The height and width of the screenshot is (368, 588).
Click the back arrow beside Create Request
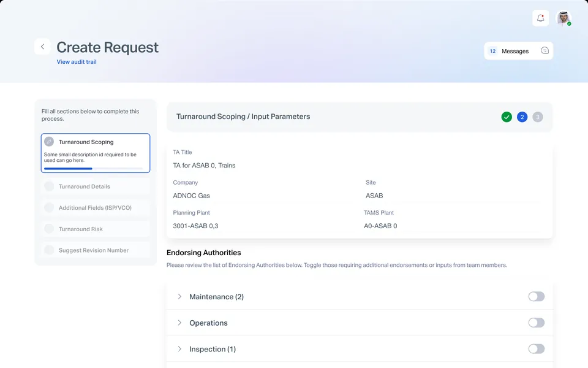pyautogui.click(x=42, y=47)
